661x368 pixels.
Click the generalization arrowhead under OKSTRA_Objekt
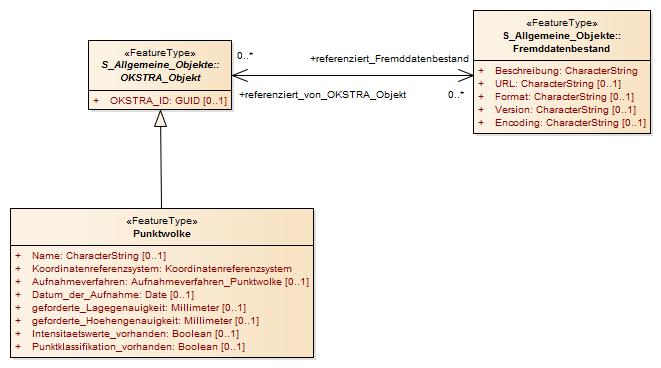161,118
